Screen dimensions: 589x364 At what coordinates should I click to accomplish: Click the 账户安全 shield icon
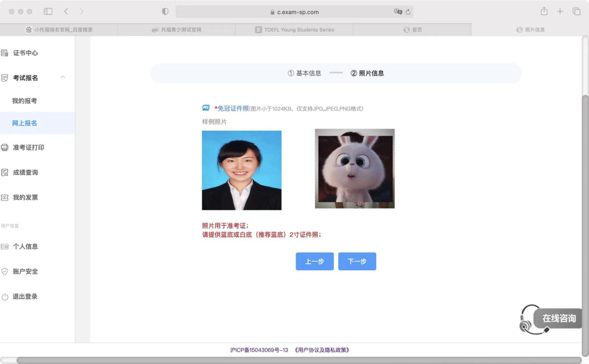[4, 271]
